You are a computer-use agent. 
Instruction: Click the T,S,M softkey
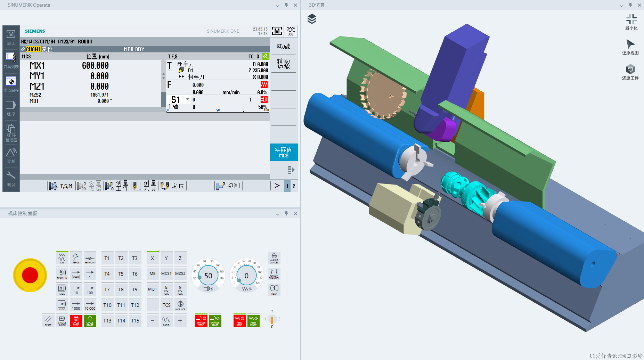tap(61, 186)
